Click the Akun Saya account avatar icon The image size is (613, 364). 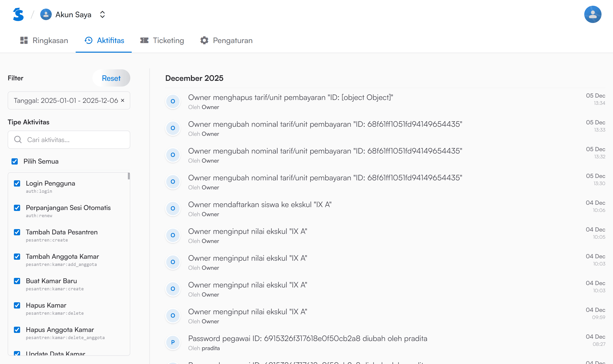46,15
